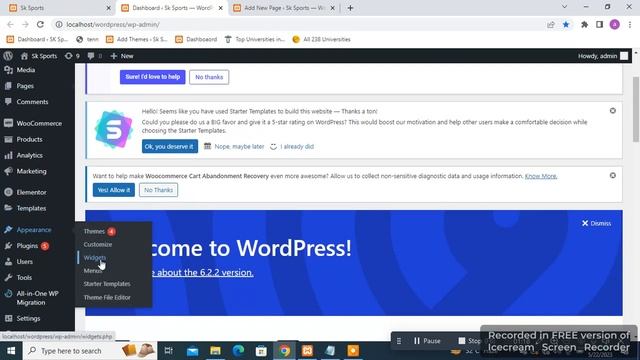Viewport: 640px width, 360px height.
Task: Open Plugins with 5 updates
Action: 27,246
